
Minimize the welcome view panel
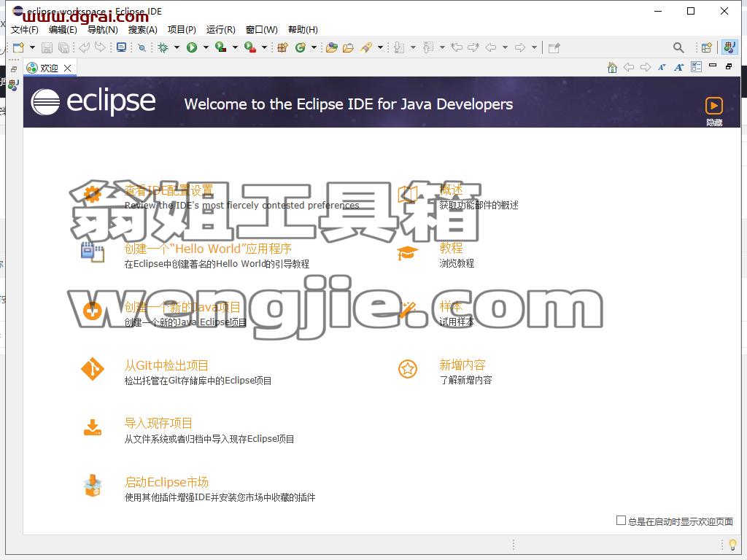pos(713,65)
